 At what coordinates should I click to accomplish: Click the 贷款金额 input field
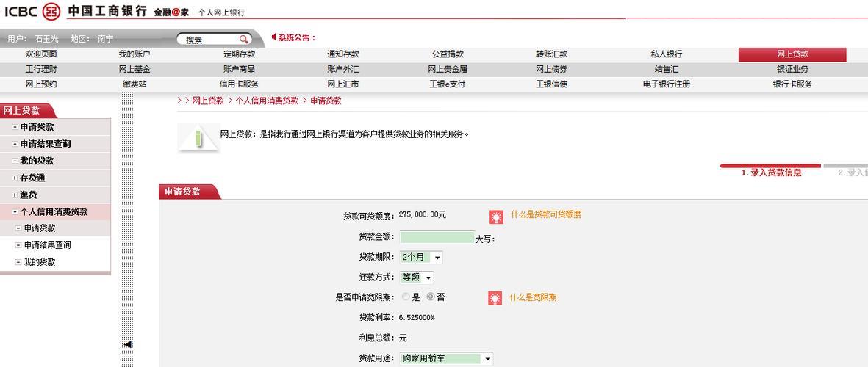tap(437, 237)
